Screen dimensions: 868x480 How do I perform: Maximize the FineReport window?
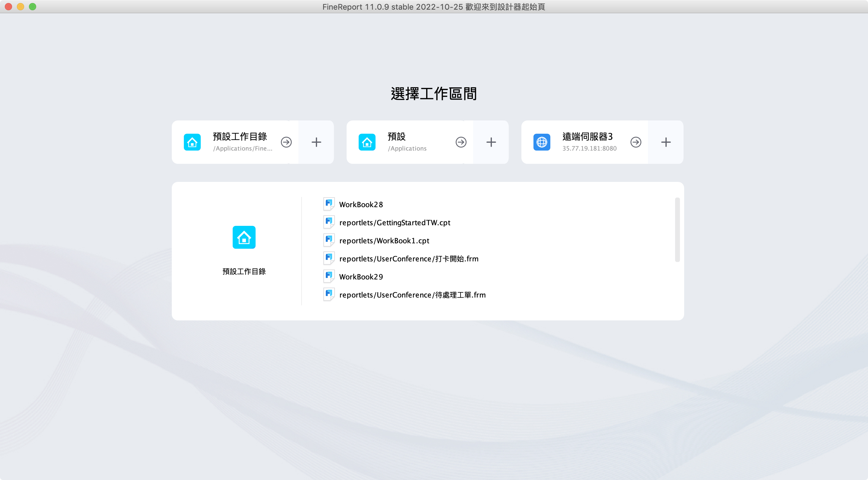(33, 7)
